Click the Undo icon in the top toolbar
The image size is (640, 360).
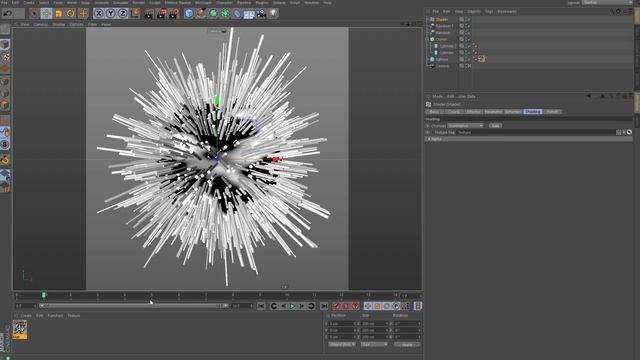(7, 13)
